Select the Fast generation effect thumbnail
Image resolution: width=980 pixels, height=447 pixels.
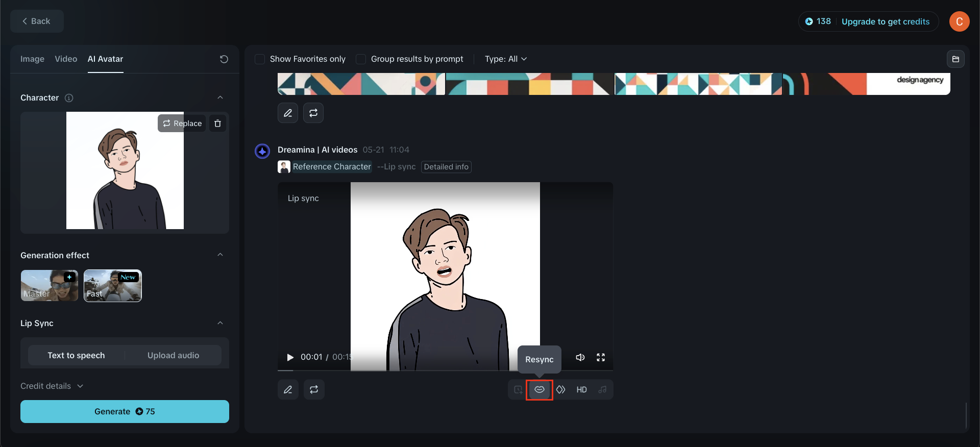(x=113, y=286)
